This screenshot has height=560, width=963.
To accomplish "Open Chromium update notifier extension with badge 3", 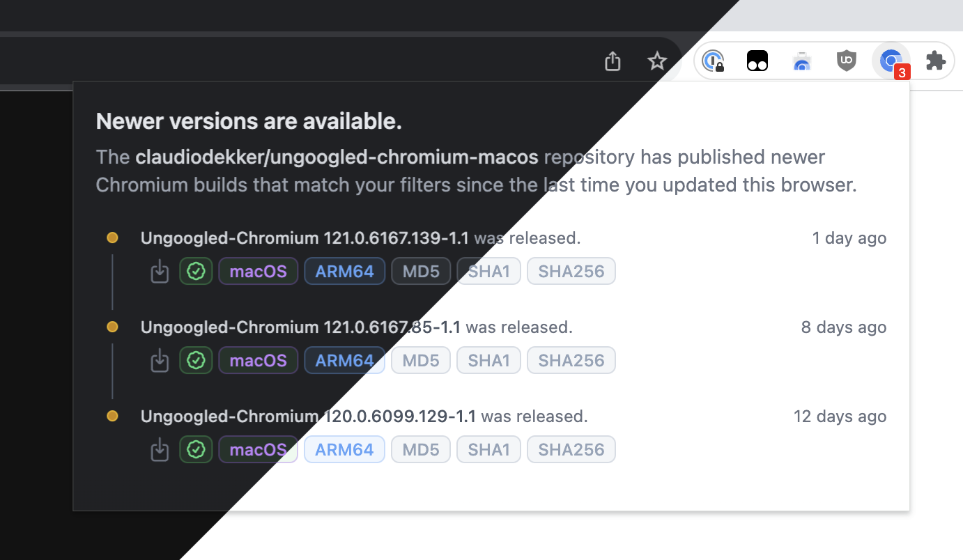I will 891,61.
